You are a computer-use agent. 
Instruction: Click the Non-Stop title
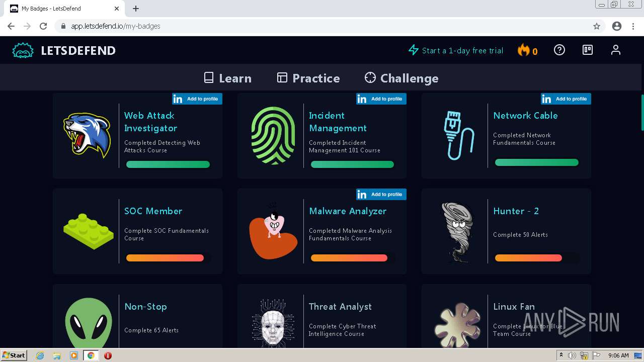145,307
